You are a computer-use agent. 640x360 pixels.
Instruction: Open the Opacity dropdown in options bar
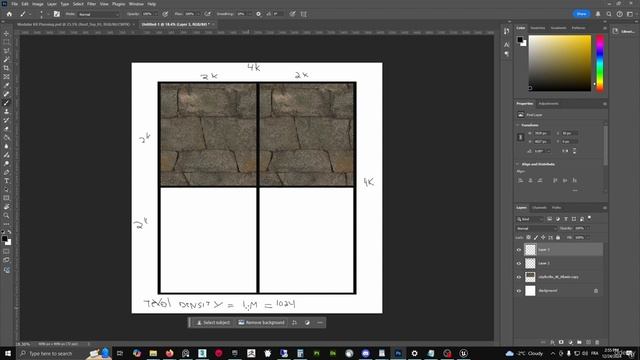(x=155, y=14)
